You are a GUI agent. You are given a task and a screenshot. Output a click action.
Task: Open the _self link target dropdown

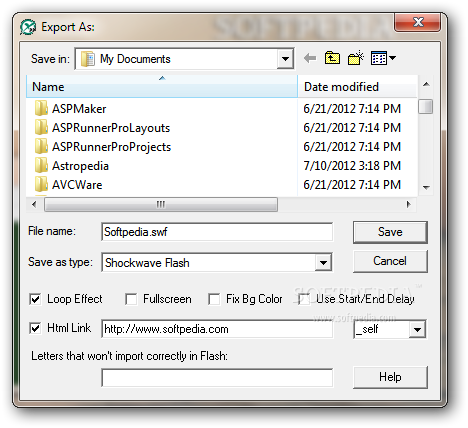[417, 330]
